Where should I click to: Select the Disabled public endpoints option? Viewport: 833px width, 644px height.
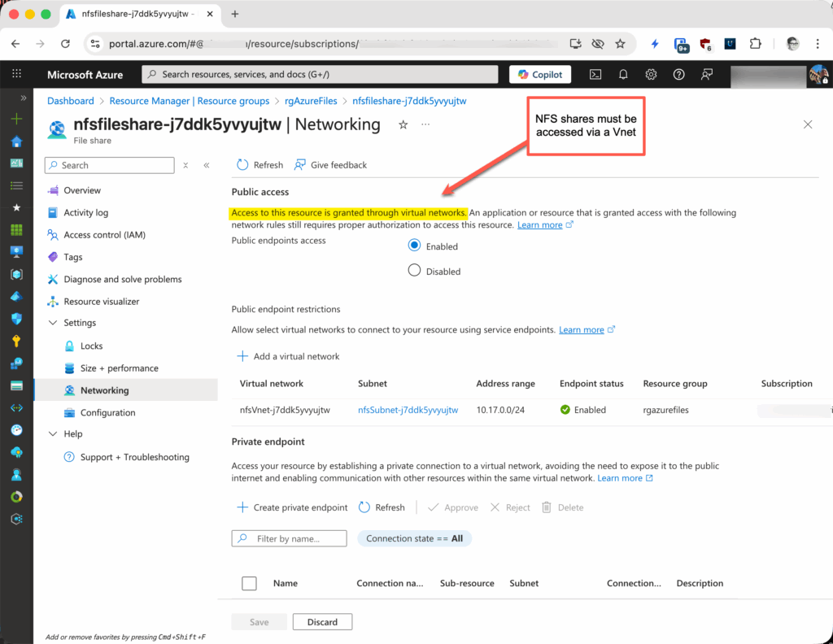[414, 271]
